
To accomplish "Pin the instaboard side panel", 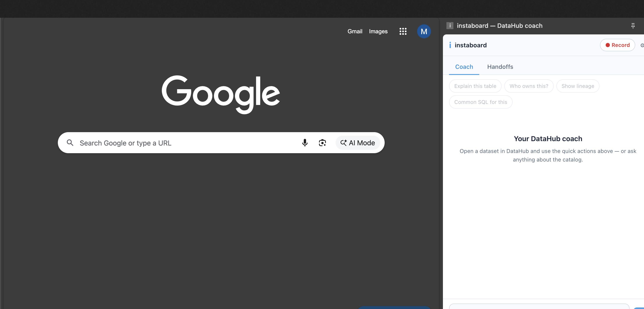I will 633,25.
